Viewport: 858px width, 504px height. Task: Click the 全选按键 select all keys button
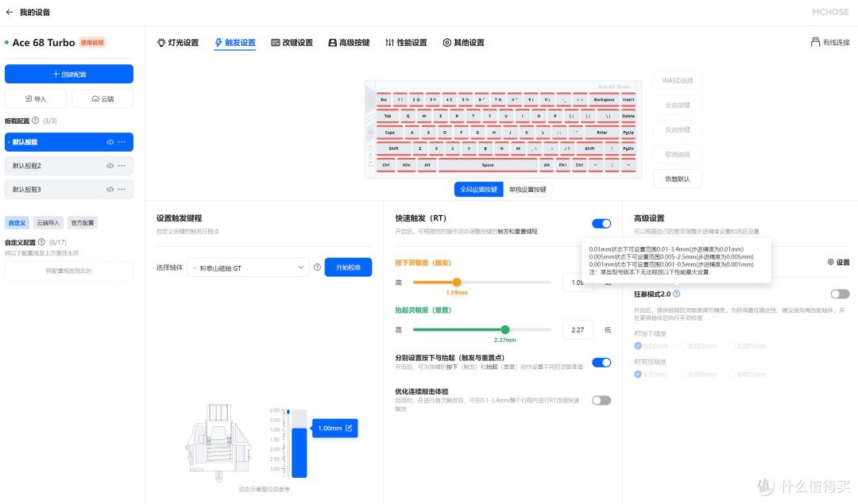[x=678, y=105]
